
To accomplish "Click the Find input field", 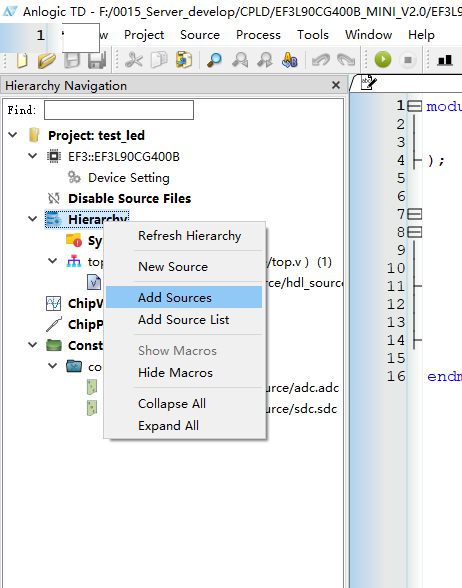I will (119, 110).
